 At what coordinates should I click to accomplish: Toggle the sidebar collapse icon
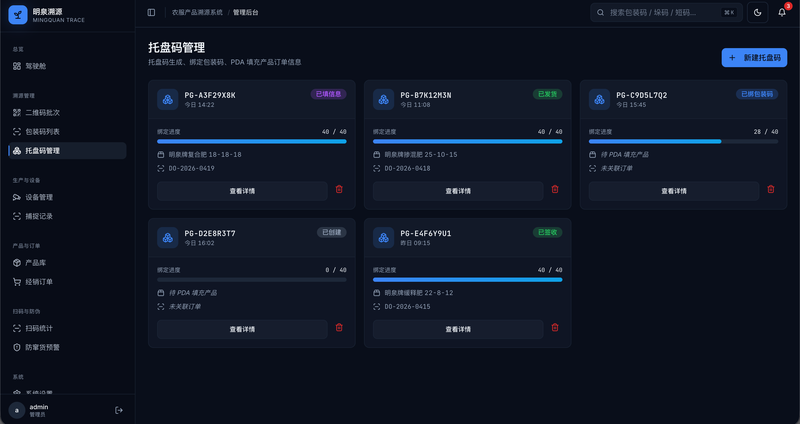(151, 12)
